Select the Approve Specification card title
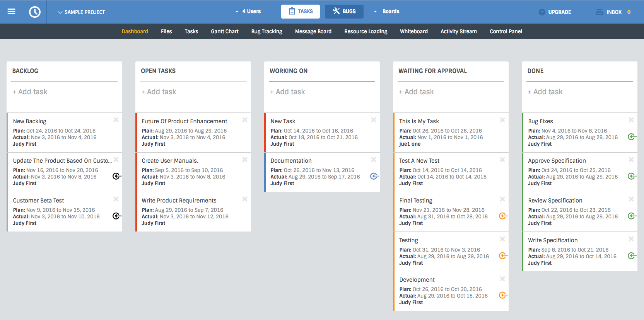Screen dimensions: 644x320 point(557,161)
